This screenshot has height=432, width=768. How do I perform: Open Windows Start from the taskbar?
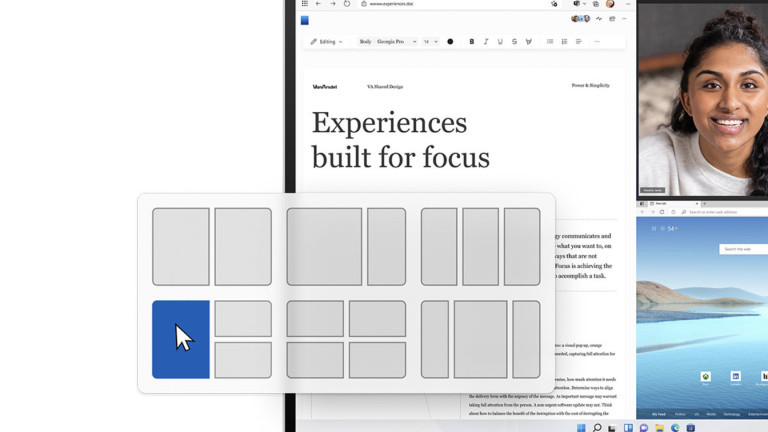[x=581, y=428]
